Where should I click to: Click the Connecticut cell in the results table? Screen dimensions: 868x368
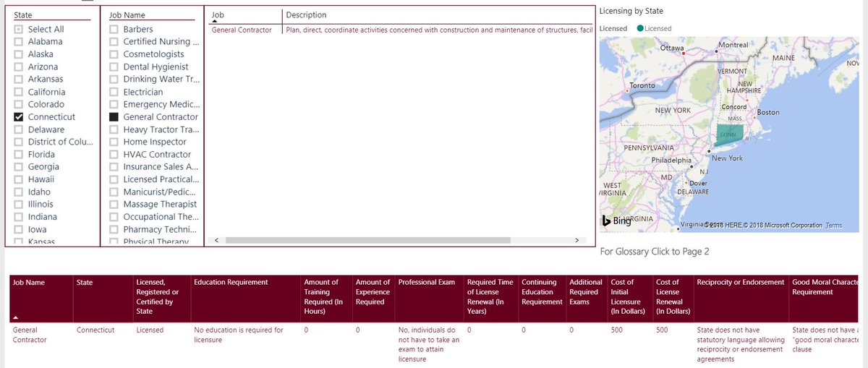pyautogui.click(x=95, y=330)
